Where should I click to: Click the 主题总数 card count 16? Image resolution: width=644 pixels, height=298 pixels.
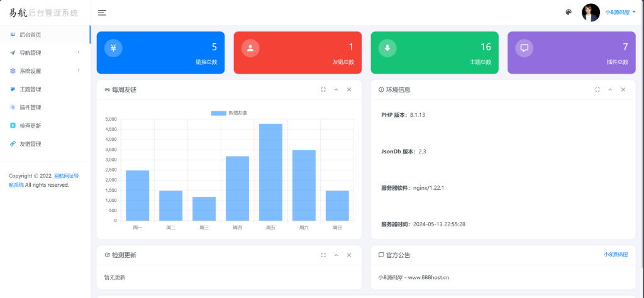coord(486,47)
